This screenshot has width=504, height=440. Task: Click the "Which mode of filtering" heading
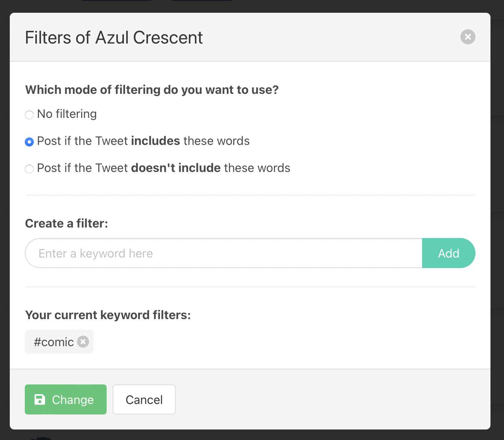tap(152, 90)
